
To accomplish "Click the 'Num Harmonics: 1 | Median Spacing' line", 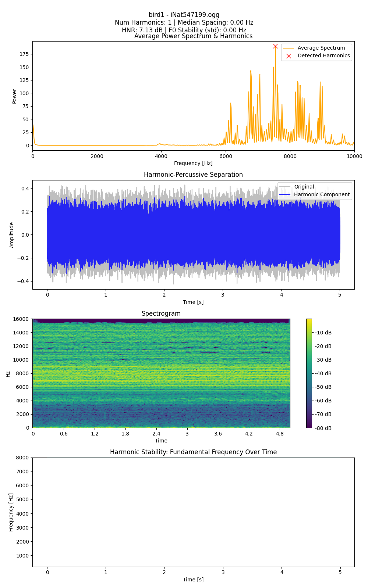I will [184, 22].
